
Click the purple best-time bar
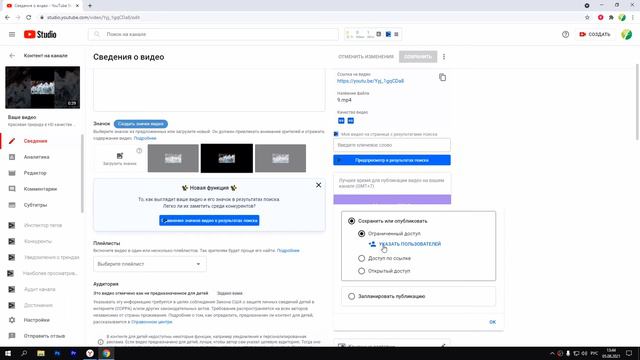(392, 199)
